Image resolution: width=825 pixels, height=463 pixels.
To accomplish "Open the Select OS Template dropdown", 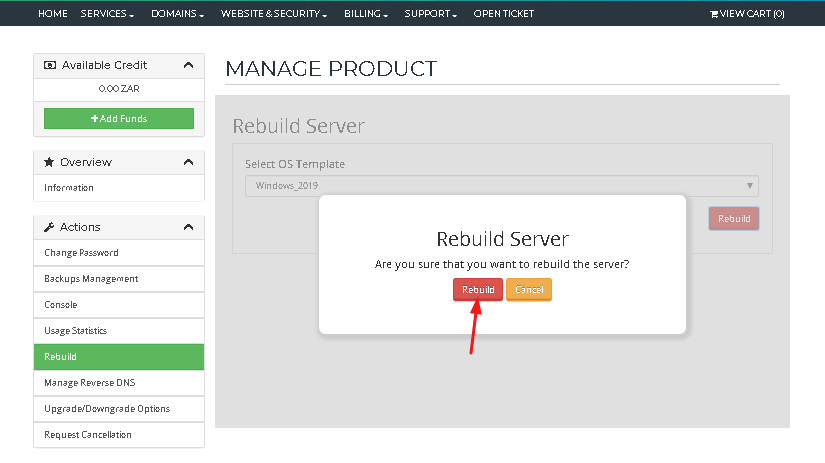I will [x=502, y=186].
